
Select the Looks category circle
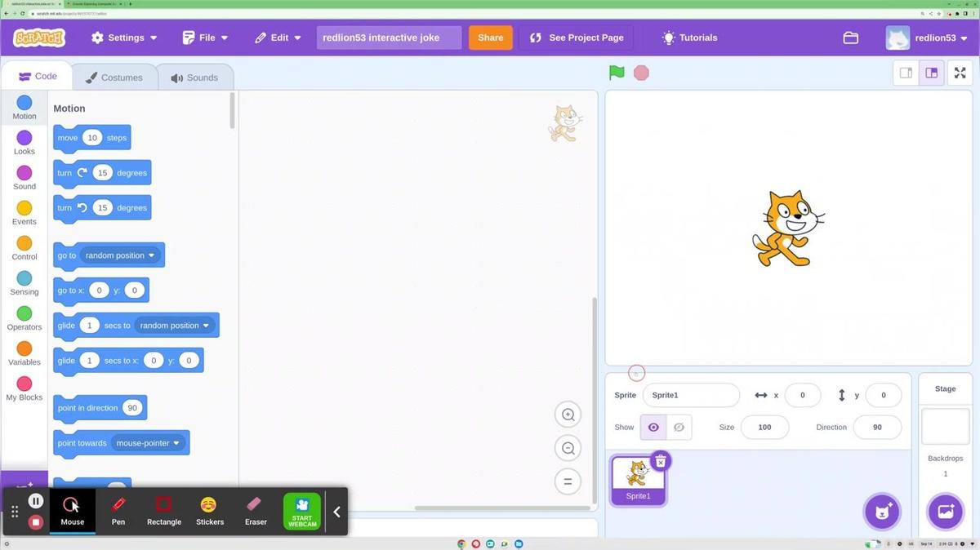point(24,137)
